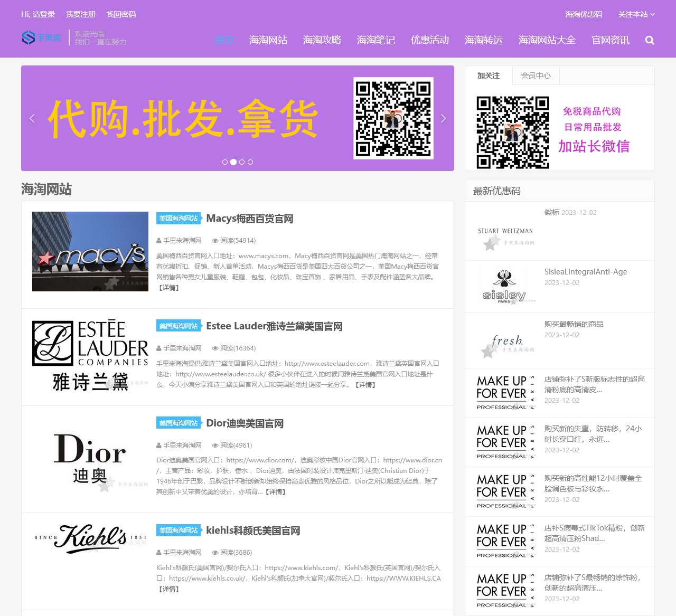The image size is (676, 616).
Task: Click the sidebar QR code beside 加站长微信
Action: (x=513, y=132)
